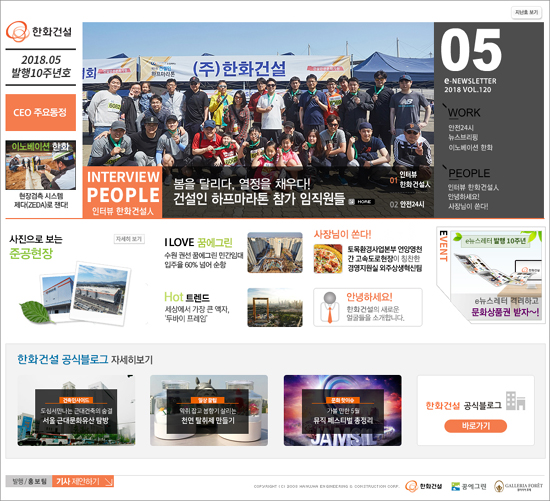The width and height of the screenshot is (550, 501).
Task: Open the 서울 근대문화유산 탐방 blog post
Action: coord(76,410)
